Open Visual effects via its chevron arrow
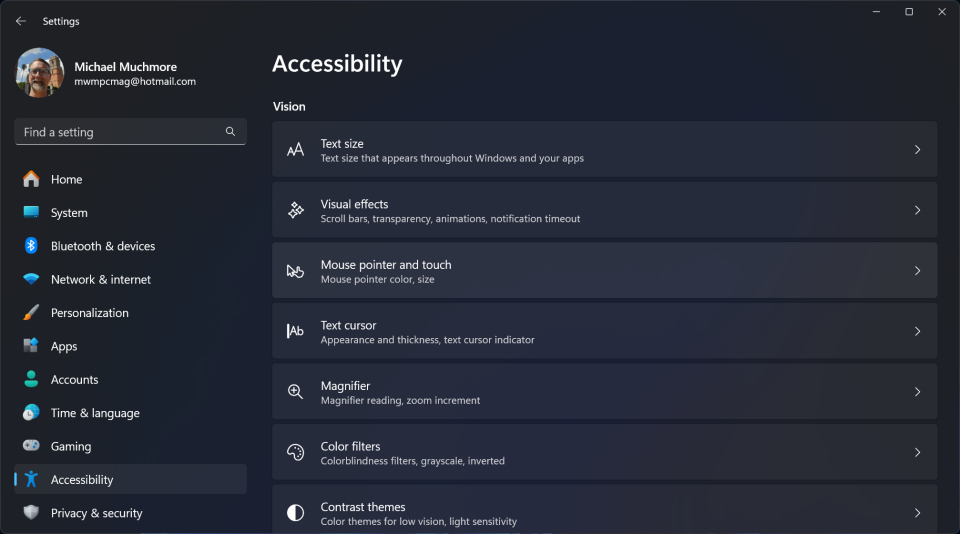 click(917, 210)
